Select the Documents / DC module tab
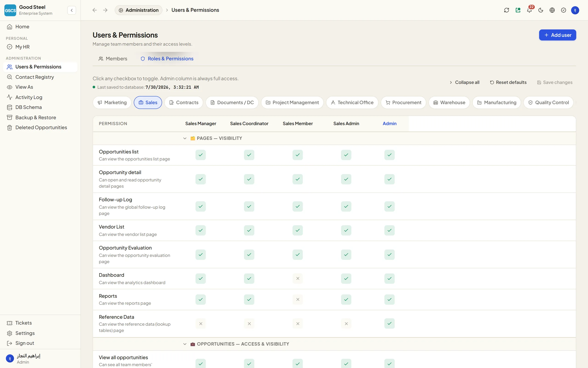Image resolution: width=588 pixels, height=368 pixels. click(232, 103)
